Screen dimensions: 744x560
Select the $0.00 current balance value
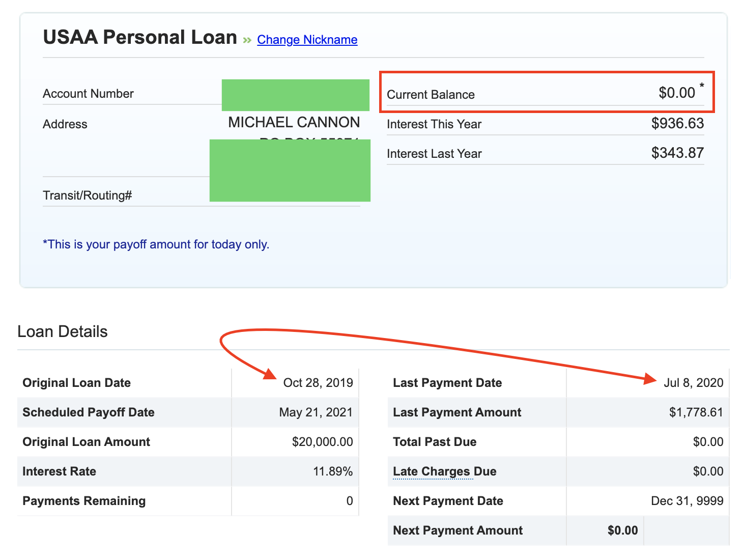pos(677,93)
